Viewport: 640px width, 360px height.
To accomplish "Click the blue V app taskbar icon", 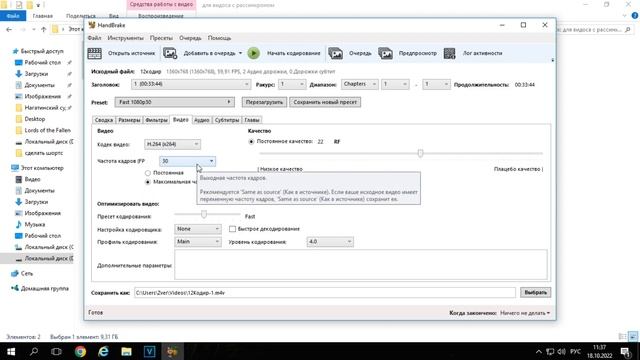I will click(149, 351).
